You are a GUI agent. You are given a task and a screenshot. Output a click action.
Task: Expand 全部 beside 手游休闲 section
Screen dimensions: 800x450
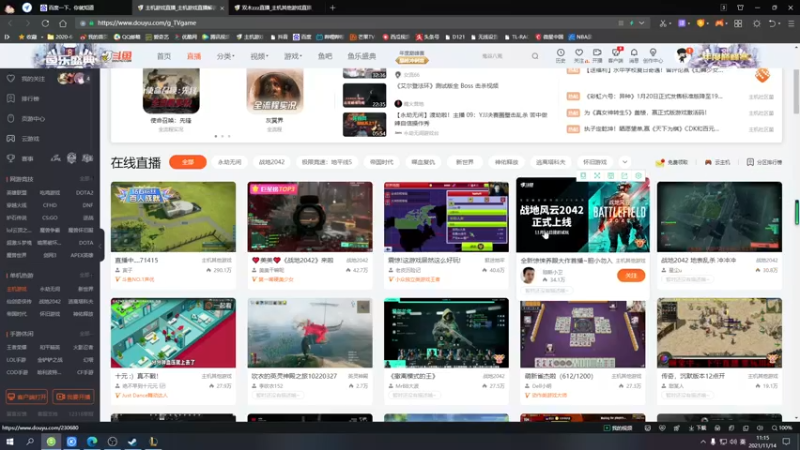coord(86,334)
